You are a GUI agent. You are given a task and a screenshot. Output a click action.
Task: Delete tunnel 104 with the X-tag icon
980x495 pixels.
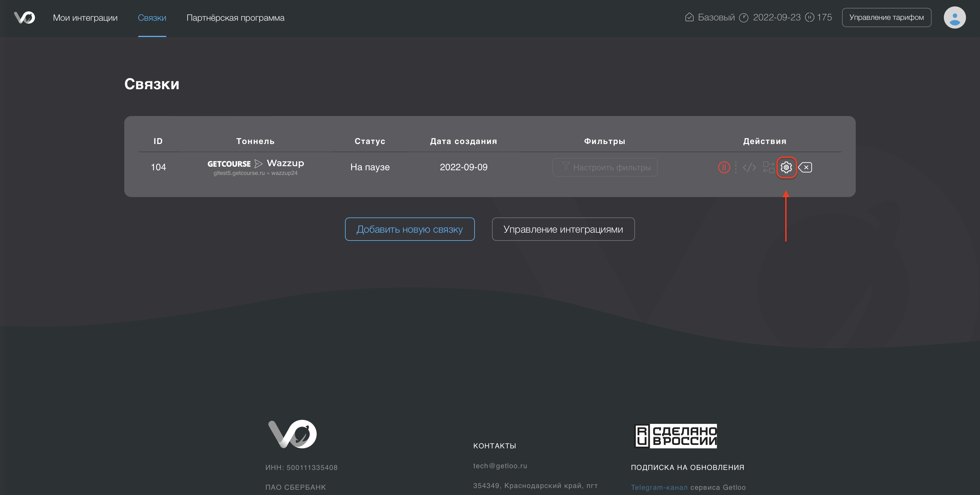(x=805, y=167)
